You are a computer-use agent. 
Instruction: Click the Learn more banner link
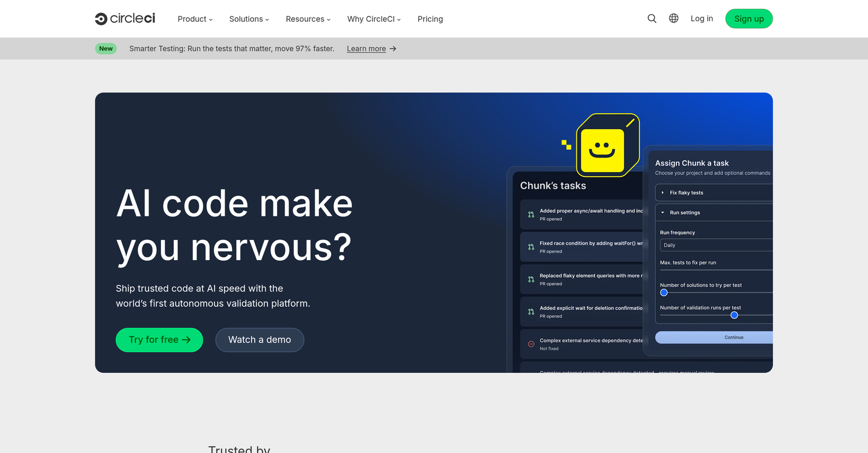[366, 49]
